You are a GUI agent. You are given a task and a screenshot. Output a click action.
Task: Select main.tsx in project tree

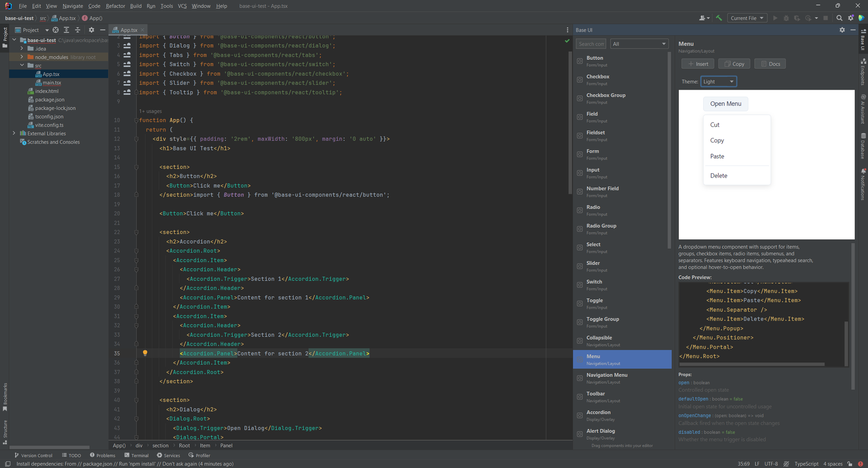(x=52, y=83)
